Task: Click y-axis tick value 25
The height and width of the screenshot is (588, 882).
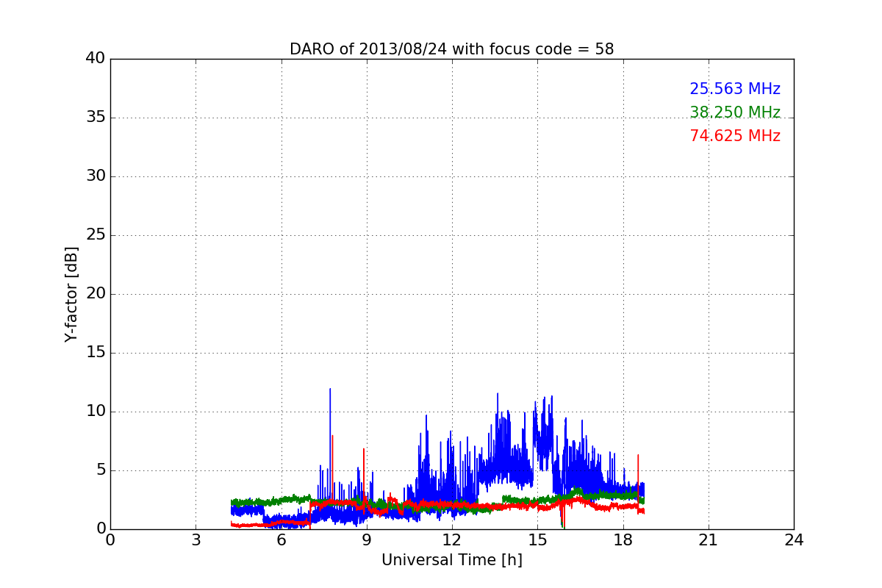Action: [96, 235]
